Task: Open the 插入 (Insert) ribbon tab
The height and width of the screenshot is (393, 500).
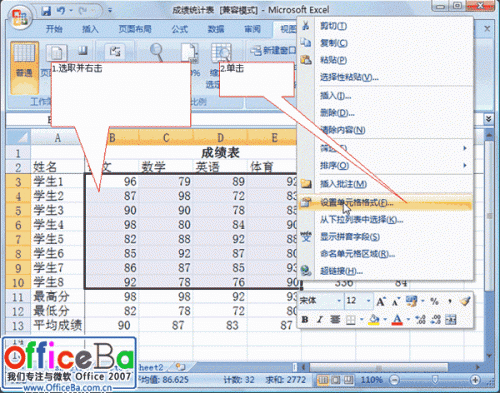Action: [x=90, y=29]
